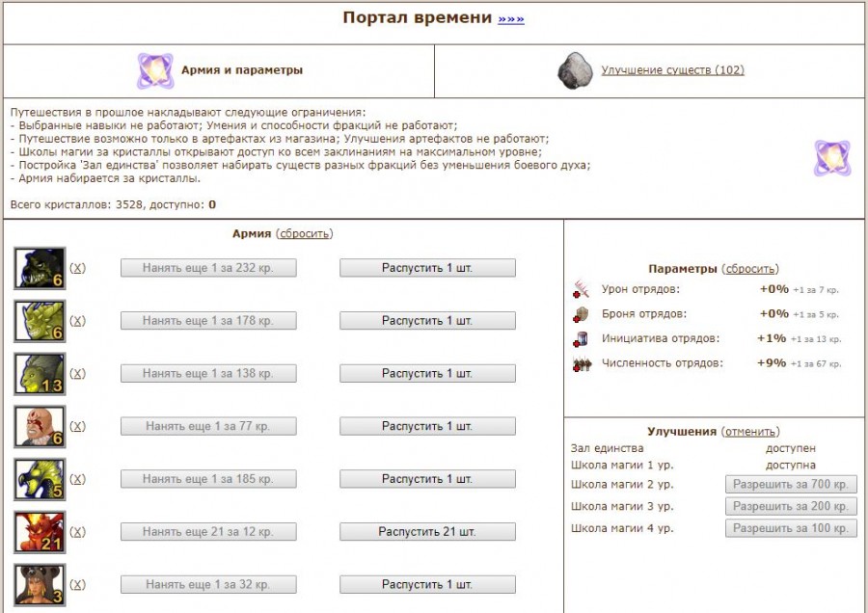Remove the 32 кр. unit via (X)
The height and width of the screenshot is (613, 868).
(77, 585)
